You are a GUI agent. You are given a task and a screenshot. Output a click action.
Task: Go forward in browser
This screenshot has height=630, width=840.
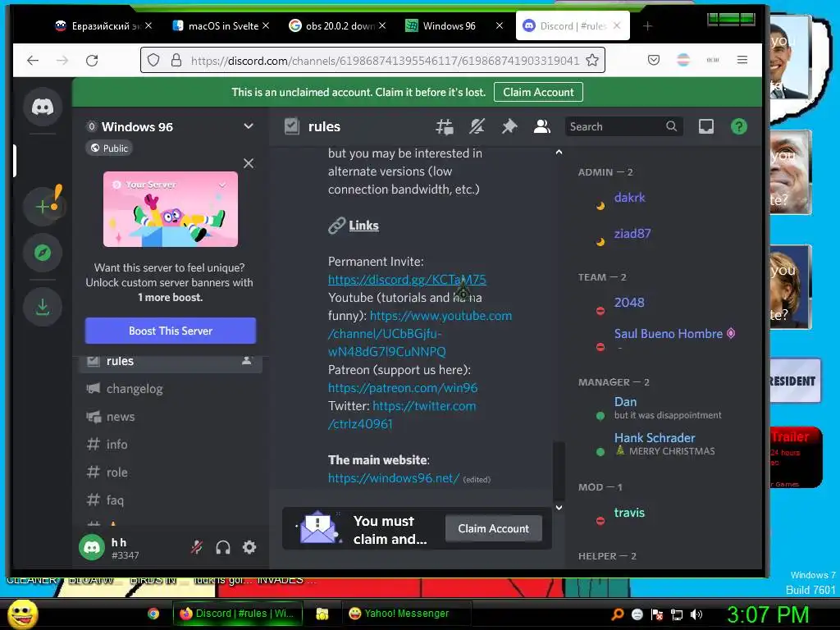(x=62, y=60)
